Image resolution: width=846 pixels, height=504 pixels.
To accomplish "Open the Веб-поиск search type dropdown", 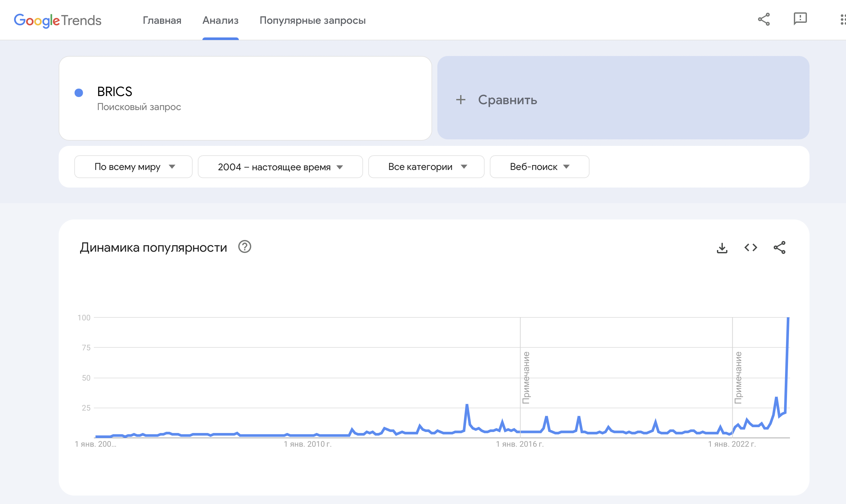I will 539,167.
